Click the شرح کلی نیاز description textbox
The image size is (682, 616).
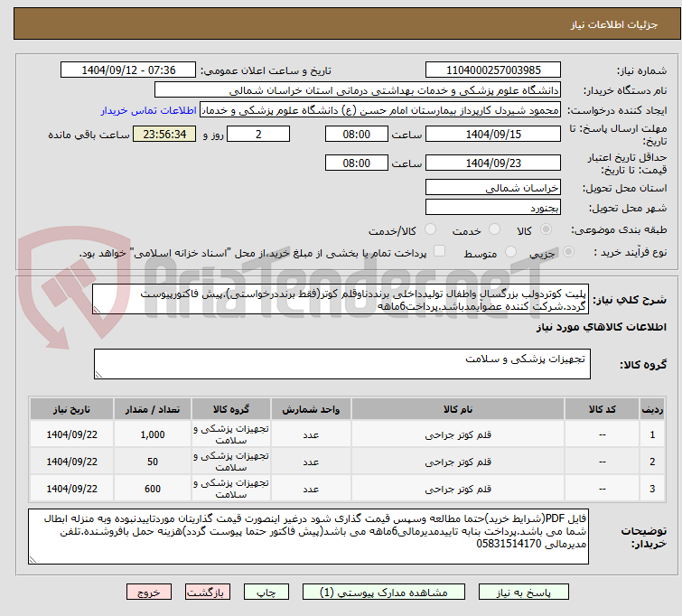click(x=341, y=299)
